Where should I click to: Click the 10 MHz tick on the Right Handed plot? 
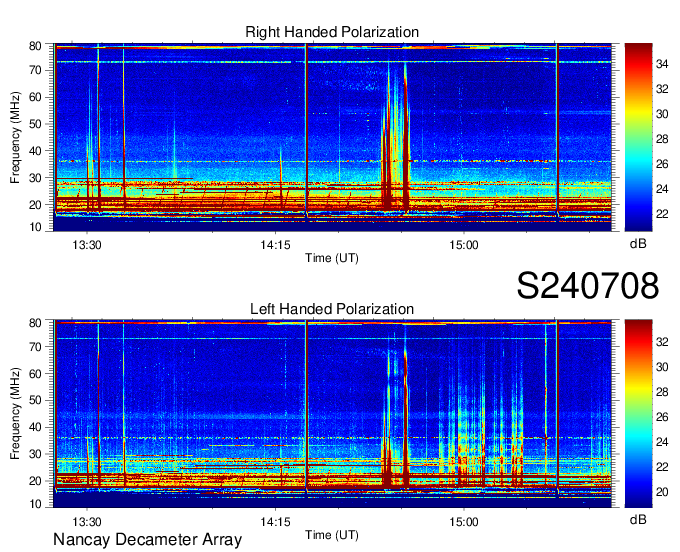pyautogui.click(x=35, y=227)
